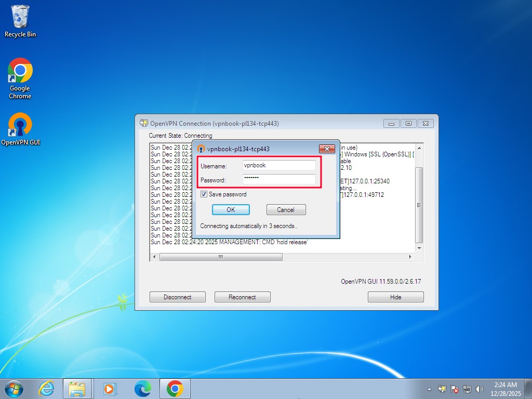Click the Disconnect button
532x399 pixels.
pos(177,297)
